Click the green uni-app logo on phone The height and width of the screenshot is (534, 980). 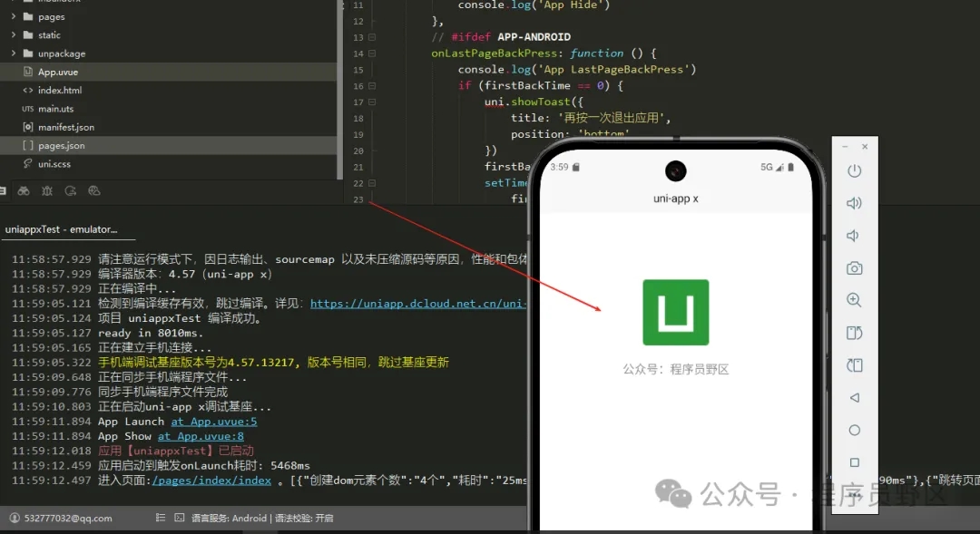(676, 312)
